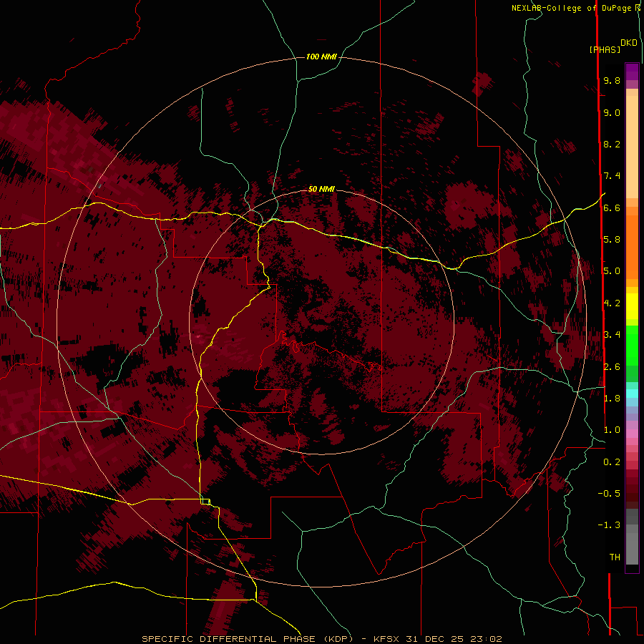Click the 9.0 value on the color scale
Screen dimensions: 644x644
612,112
